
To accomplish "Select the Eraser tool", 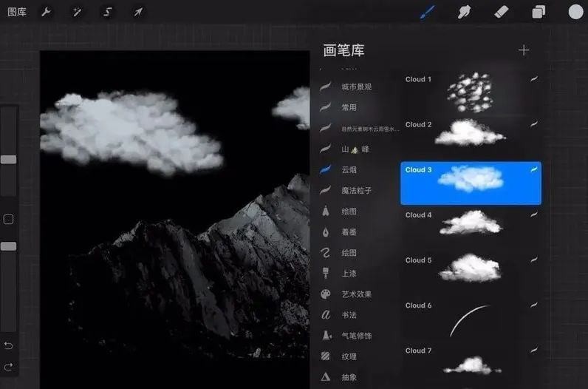I will [x=502, y=12].
